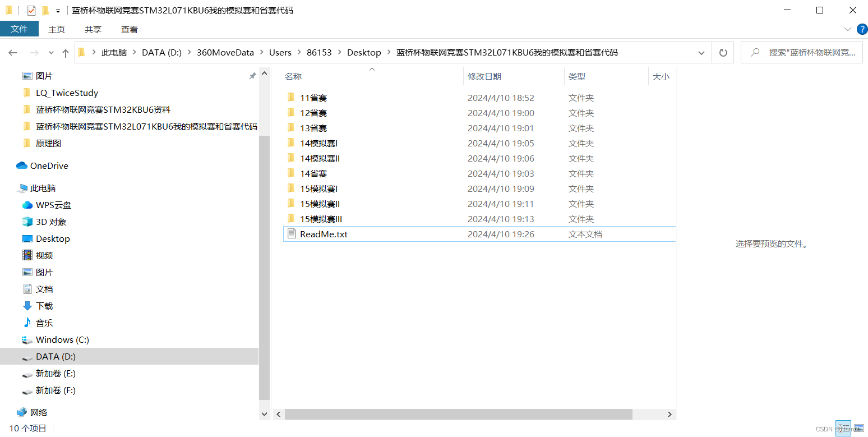Switch to the 共享 ribbon tab
Image resolution: width=868 pixels, height=437 pixels.
point(93,29)
